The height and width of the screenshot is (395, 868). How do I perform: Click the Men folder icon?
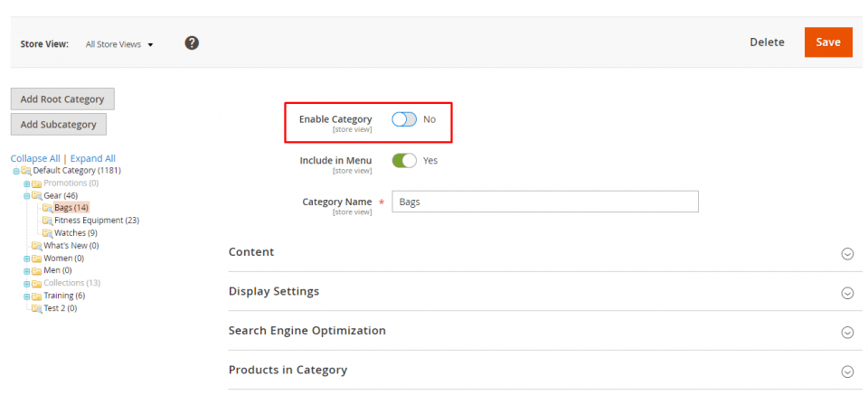(x=36, y=270)
